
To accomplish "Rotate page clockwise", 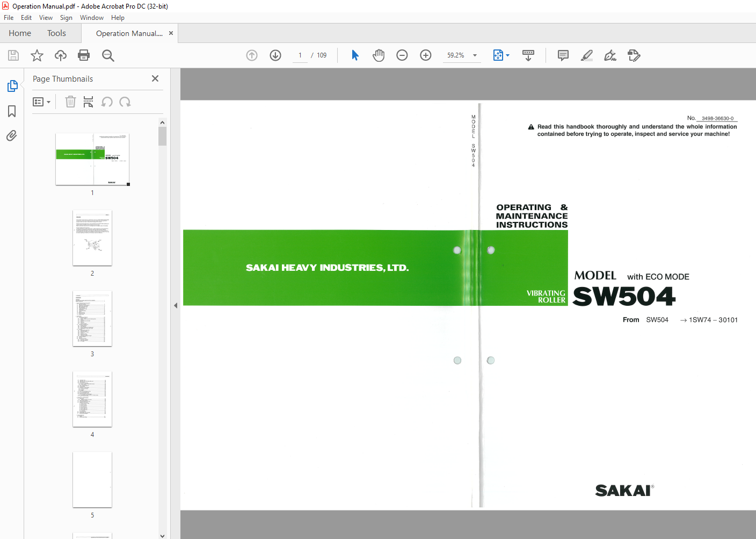I will [x=125, y=102].
